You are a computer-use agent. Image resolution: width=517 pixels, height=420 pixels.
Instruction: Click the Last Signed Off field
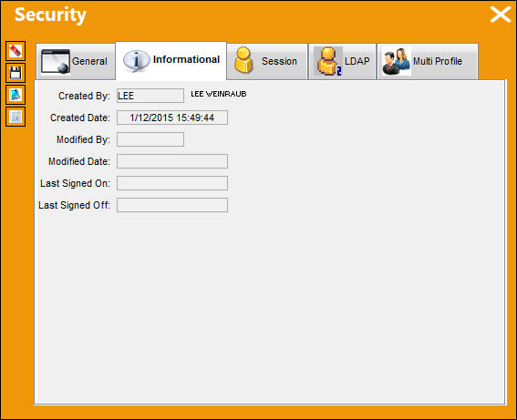tap(172, 205)
